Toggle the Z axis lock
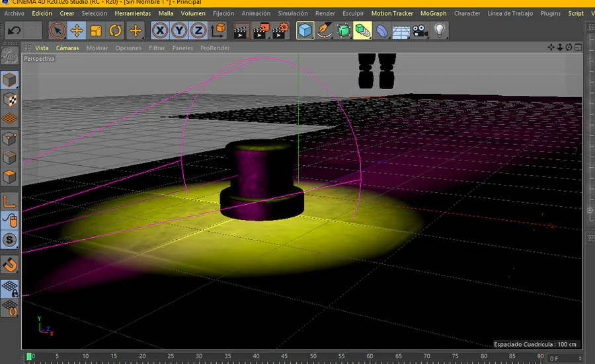 click(x=198, y=30)
